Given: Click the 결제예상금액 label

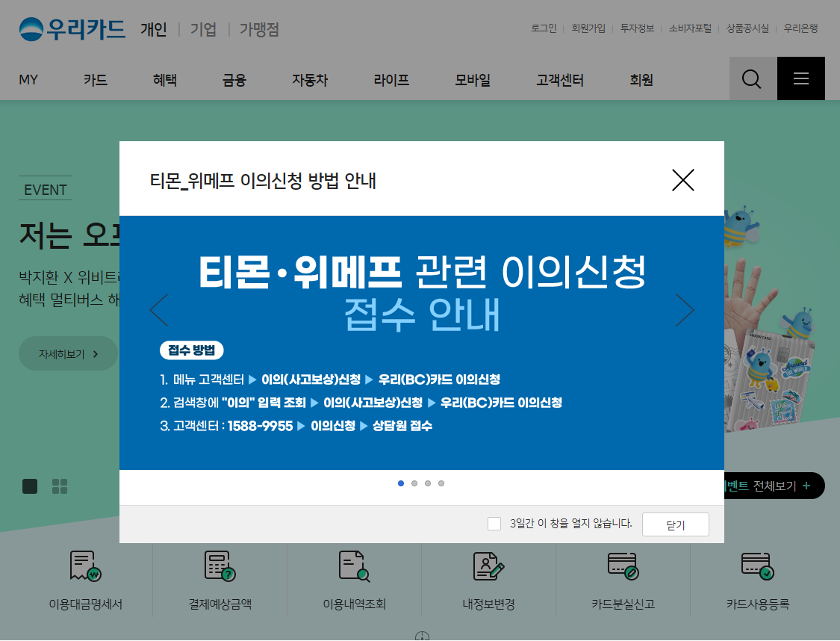Looking at the screenshot, I should point(220,604).
